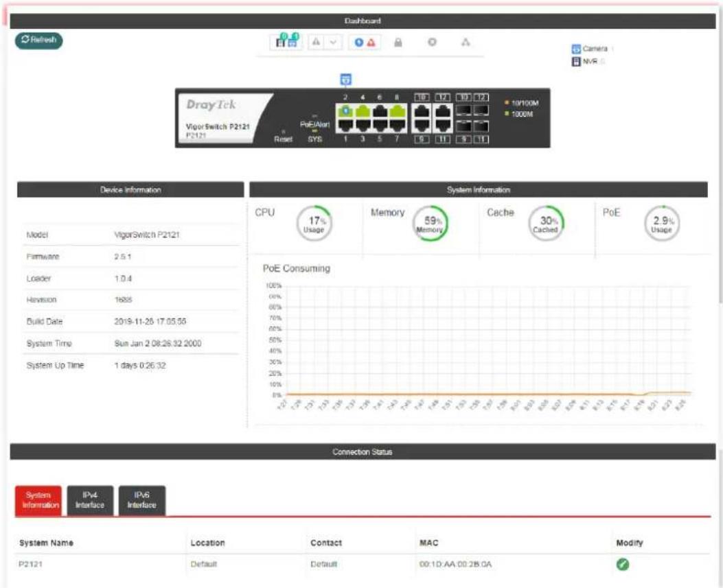Screen dimensions: 723x588
Task: Click the PoE/Alert LED label
Action: [x=315, y=125]
